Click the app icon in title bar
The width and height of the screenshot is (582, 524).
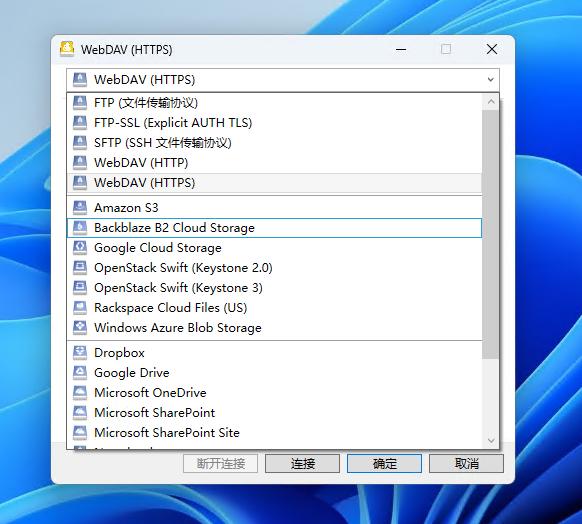tap(67, 49)
